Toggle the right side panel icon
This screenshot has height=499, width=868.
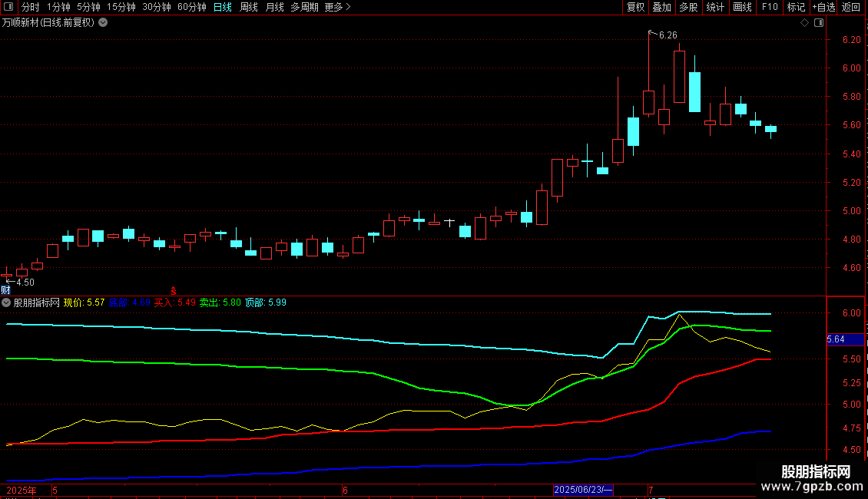point(819,23)
